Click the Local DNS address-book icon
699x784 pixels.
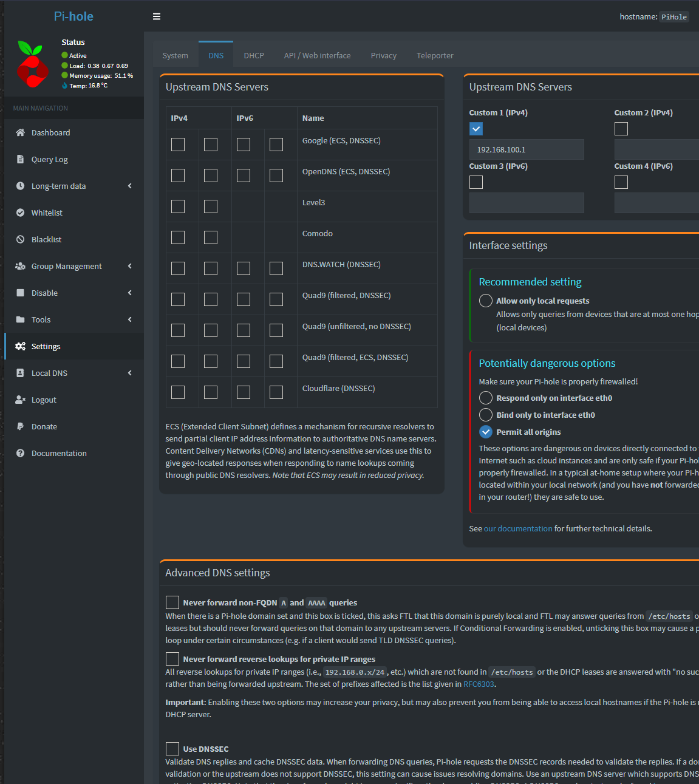coord(20,373)
